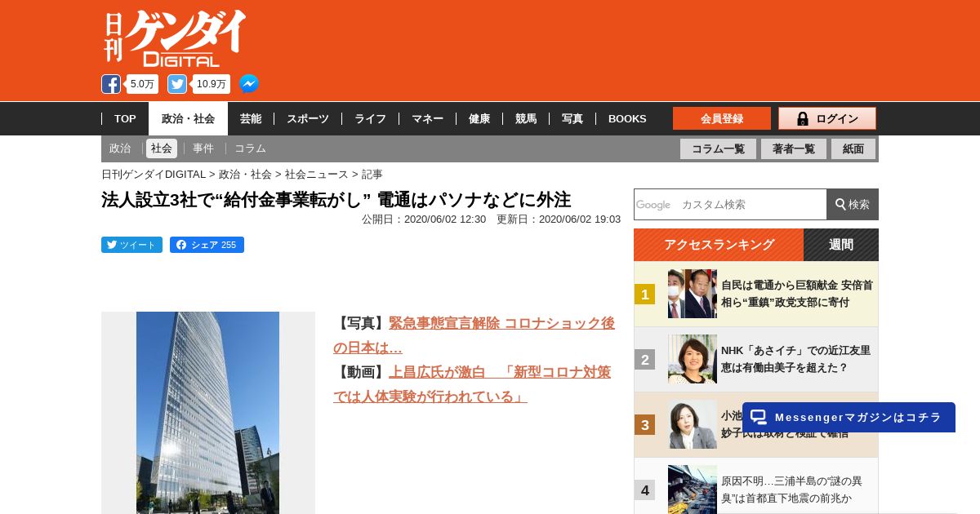Screen dimensions: 980x514
Task: Click the rank 3 article thumbnail
Action: 693,424
